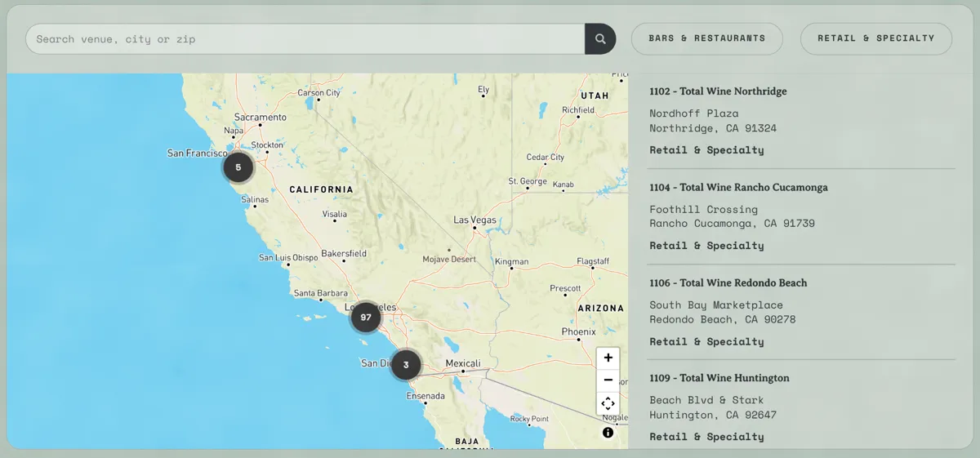Image resolution: width=980 pixels, height=458 pixels.
Task: Click Huntington, CA 92647 text
Action: click(713, 415)
